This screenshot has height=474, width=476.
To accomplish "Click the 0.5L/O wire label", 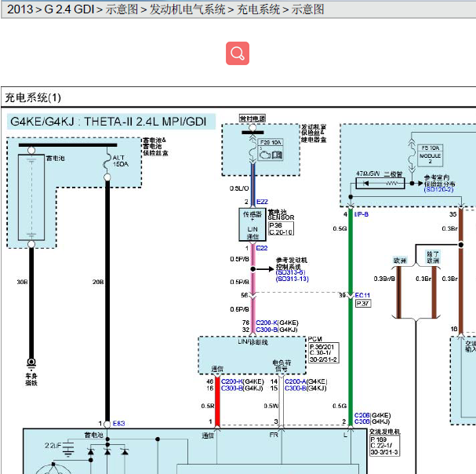I will 239,188.
